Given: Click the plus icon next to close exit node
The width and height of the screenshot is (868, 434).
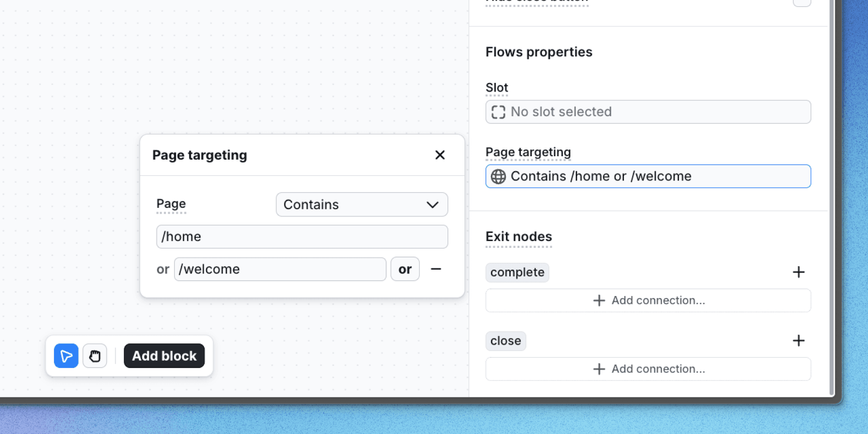Looking at the screenshot, I should pyautogui.click(x=799, y=340).
